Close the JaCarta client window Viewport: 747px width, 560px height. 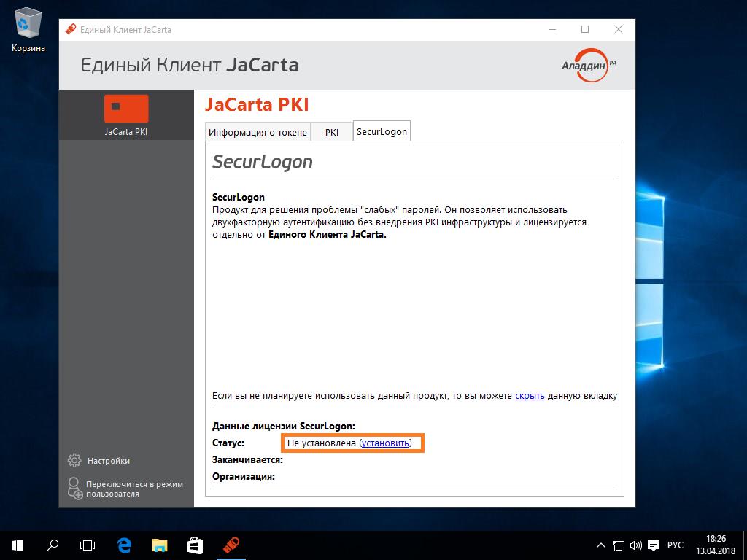[619, 29]
